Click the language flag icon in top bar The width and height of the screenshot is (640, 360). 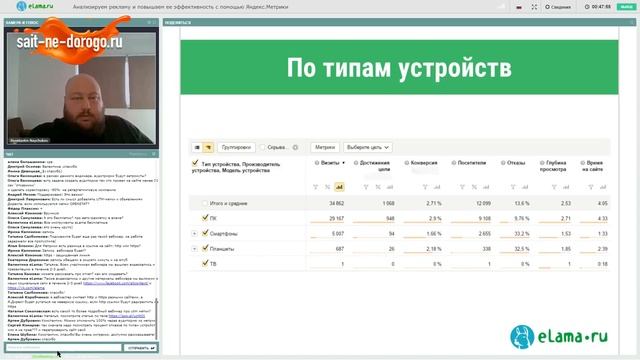click(519, 7)
